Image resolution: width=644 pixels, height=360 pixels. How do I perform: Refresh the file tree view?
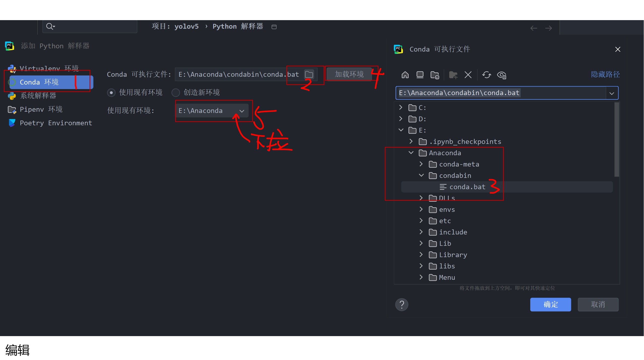486,75
